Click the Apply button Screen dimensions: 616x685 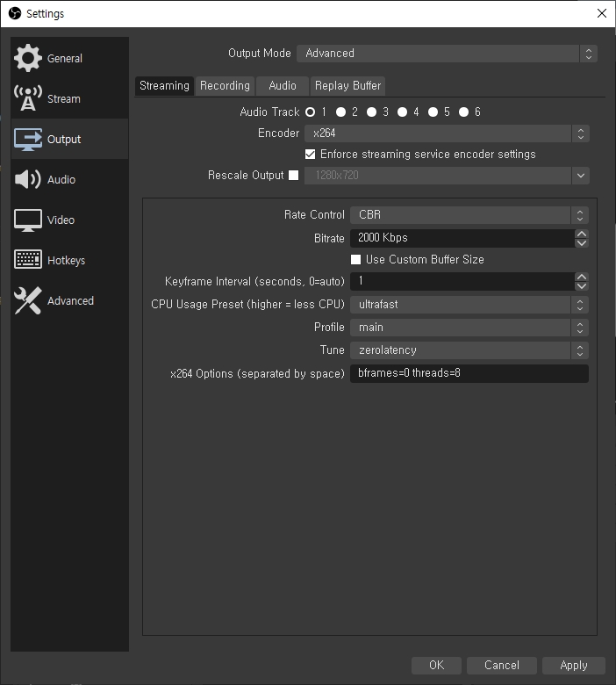click(573, 665)
